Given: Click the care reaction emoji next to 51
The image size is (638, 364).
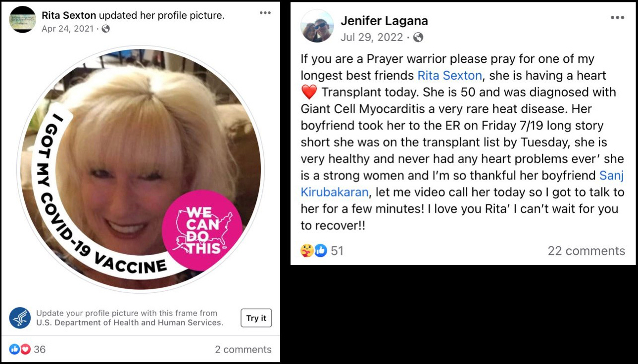Looking at the screenshot, I should (x=306, y=251).
